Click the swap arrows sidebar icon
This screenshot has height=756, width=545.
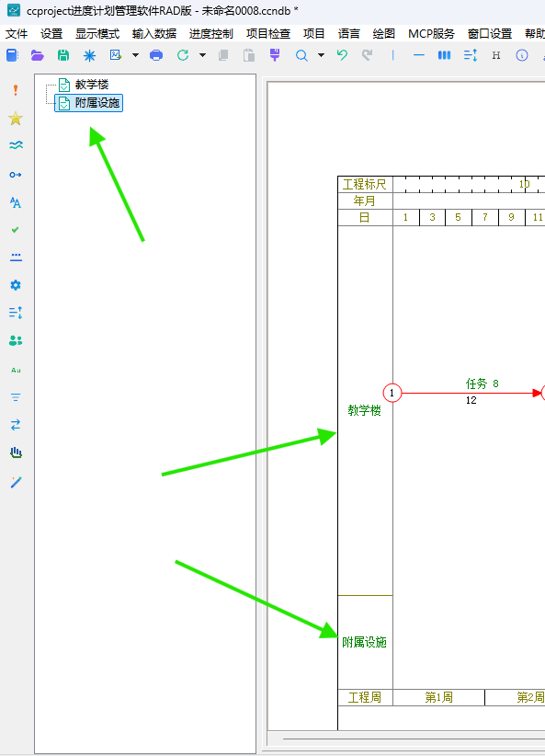[16, 425]
